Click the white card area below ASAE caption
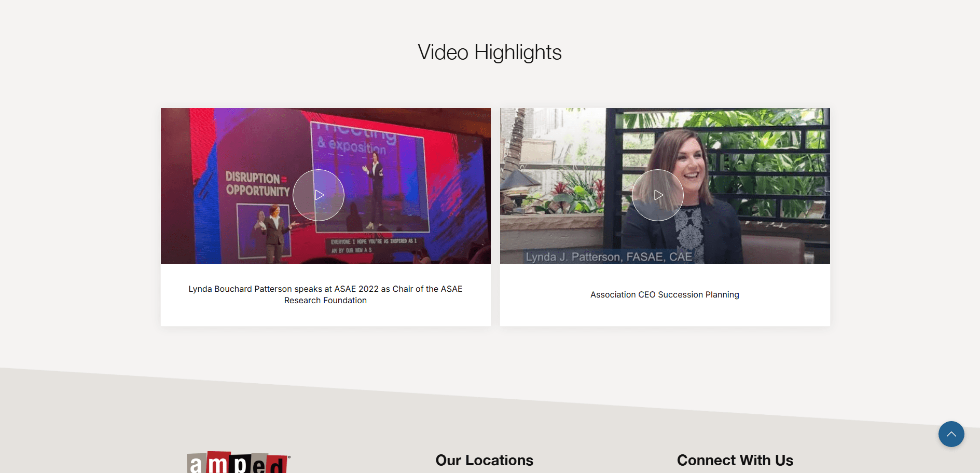980x473 pixels. point(325,317)
